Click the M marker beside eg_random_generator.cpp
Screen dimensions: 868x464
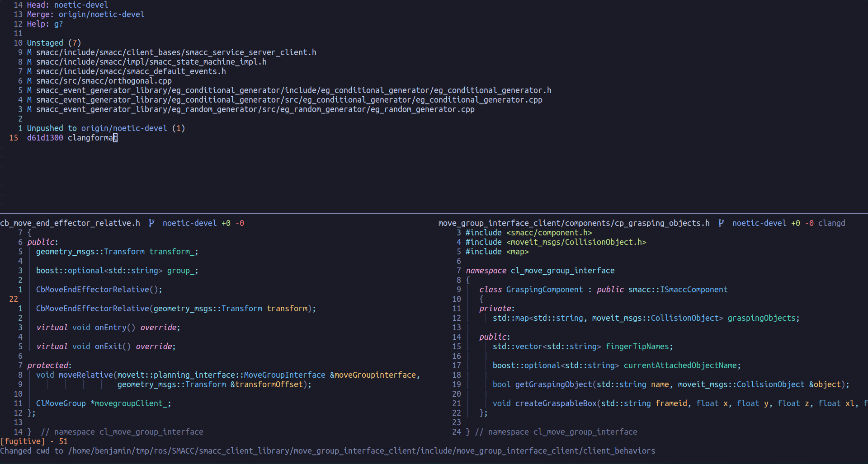[x=28, y=109]
